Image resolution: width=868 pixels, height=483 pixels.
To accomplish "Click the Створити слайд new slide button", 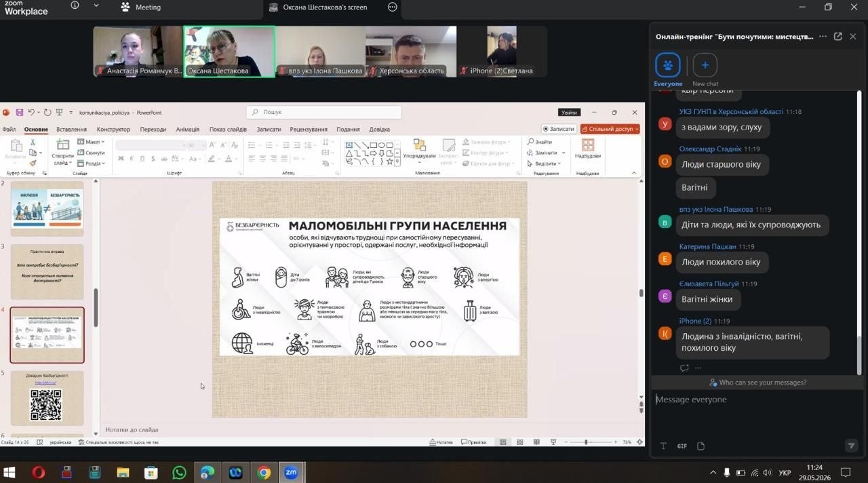I will click(x=62, y=153).
